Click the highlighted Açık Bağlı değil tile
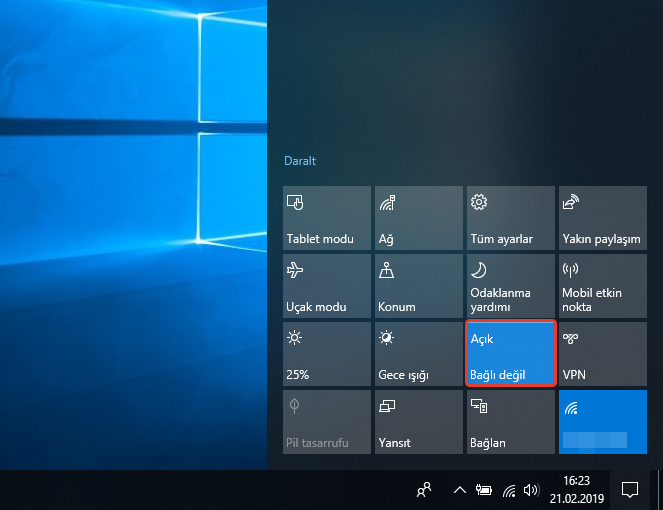This screenshot has width=663, height=510. pyautogui.click(x=510, y=354)
